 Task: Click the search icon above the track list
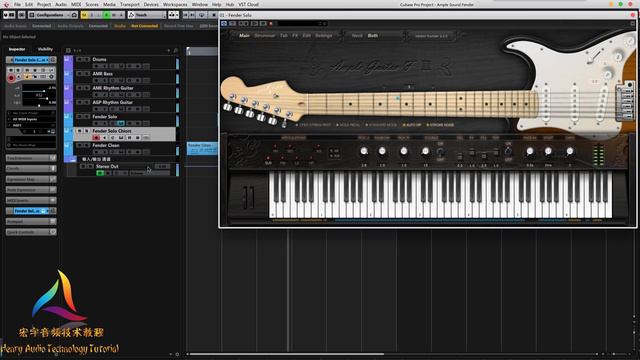176,51
